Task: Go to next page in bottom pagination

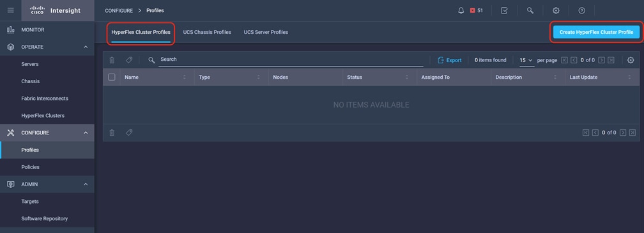Action: [x=623, y=133]
